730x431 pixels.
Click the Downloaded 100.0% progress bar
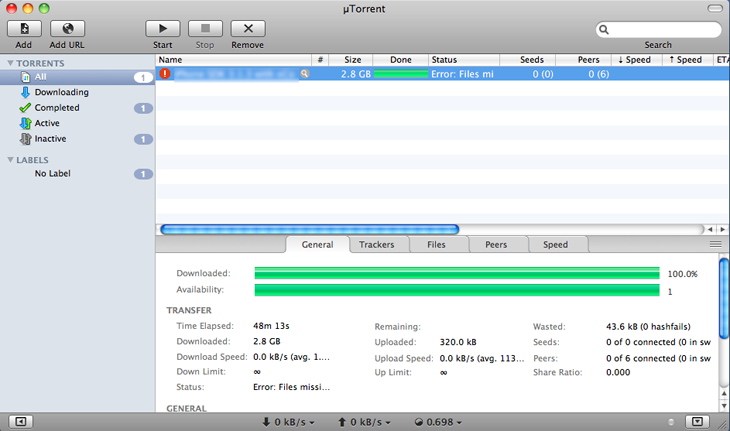(457, 273)
